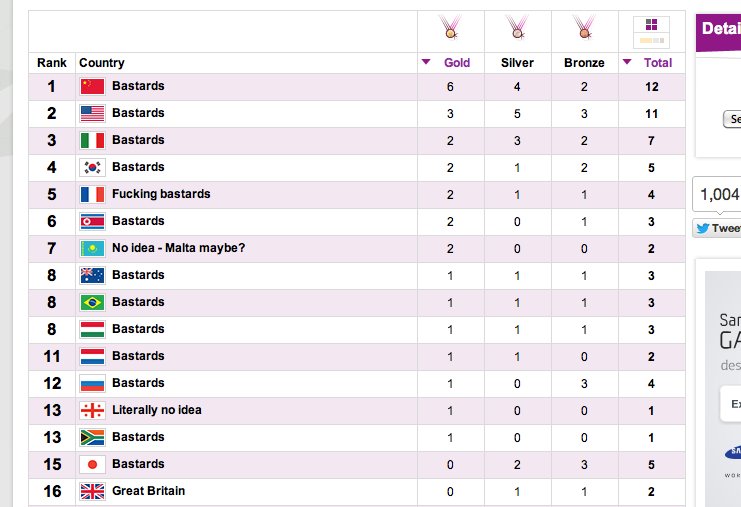Click the Tweet button in sidebar
This screenshot has height=507, width=741.
click(x=718, y=228)
